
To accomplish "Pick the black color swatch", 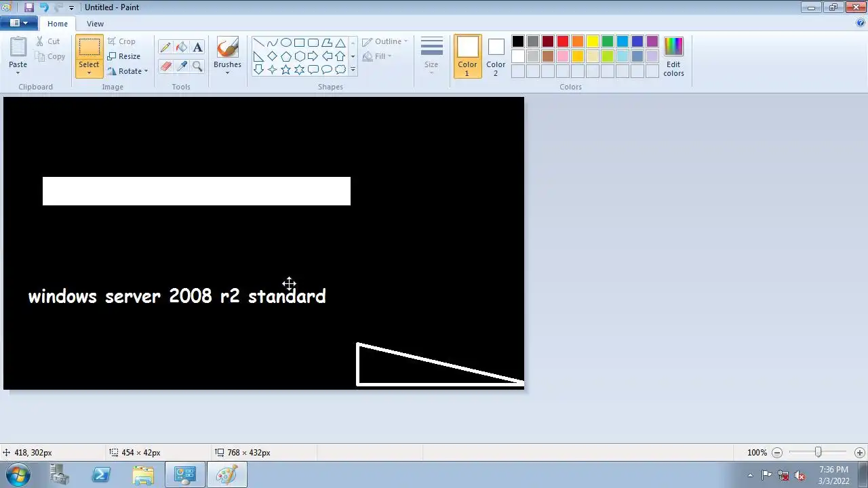I will pyautogui.click(x=518, y=42).
